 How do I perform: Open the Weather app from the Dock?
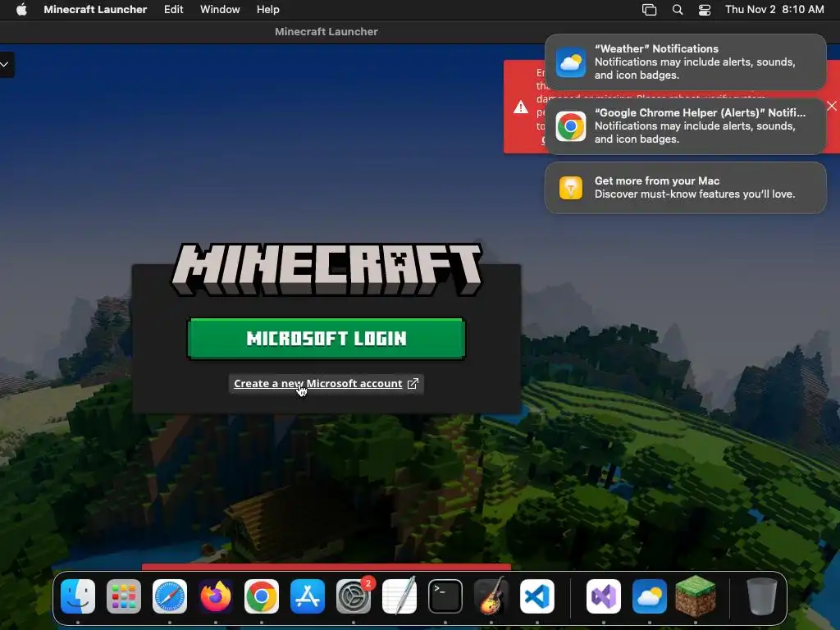[x=650, y=596]
